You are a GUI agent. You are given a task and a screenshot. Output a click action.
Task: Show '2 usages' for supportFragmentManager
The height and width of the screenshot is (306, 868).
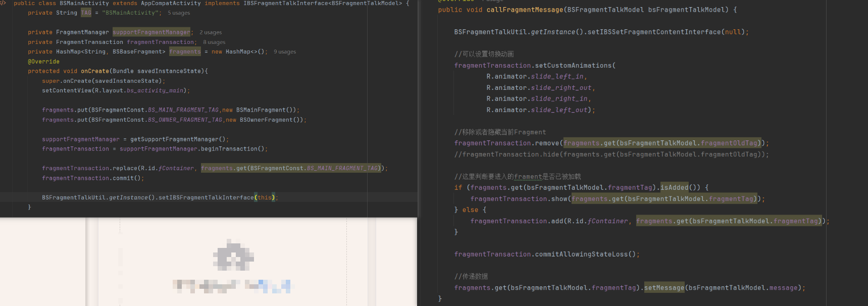point(211,32)
